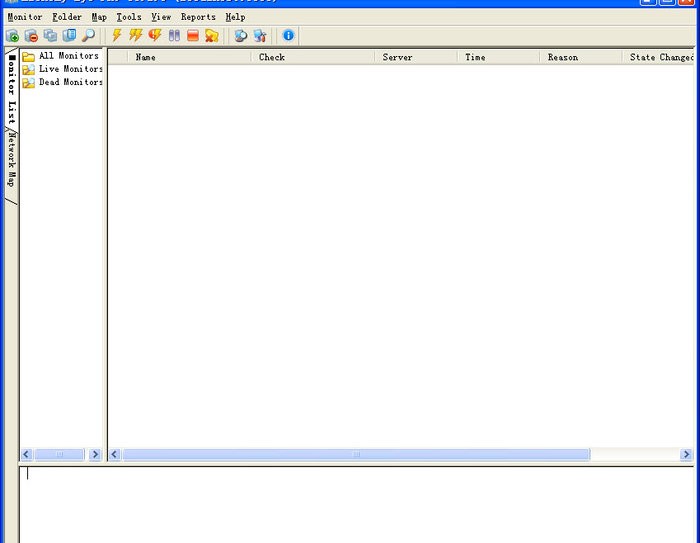This screenshot has height=543, width=700.
Task: Click the add monitor toolbar icon
Action: coord(12,35)
